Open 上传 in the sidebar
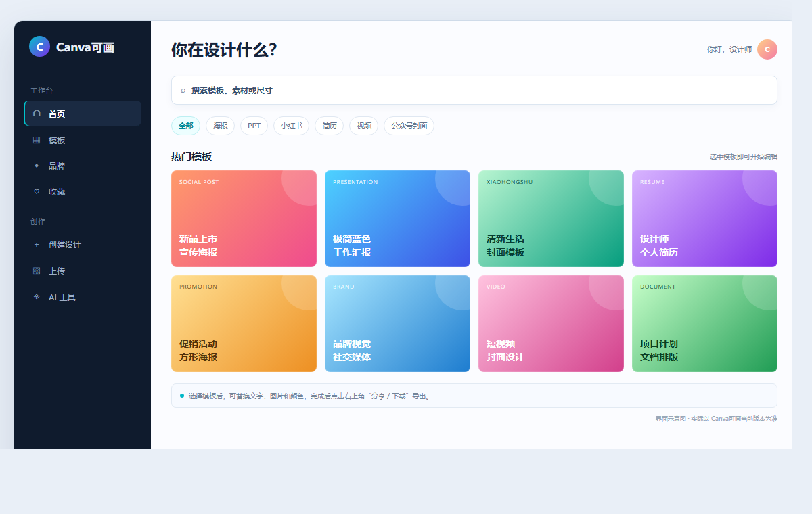 point(83,271)
